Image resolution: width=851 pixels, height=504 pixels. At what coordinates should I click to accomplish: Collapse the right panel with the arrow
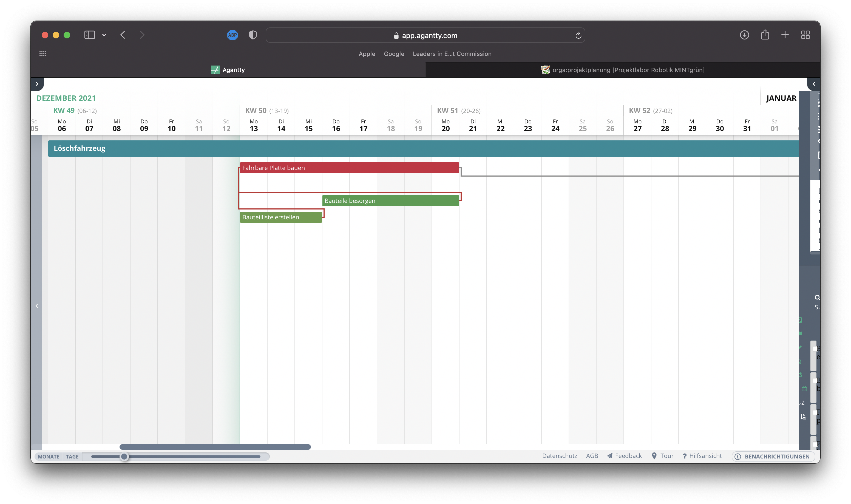point(813,84)
